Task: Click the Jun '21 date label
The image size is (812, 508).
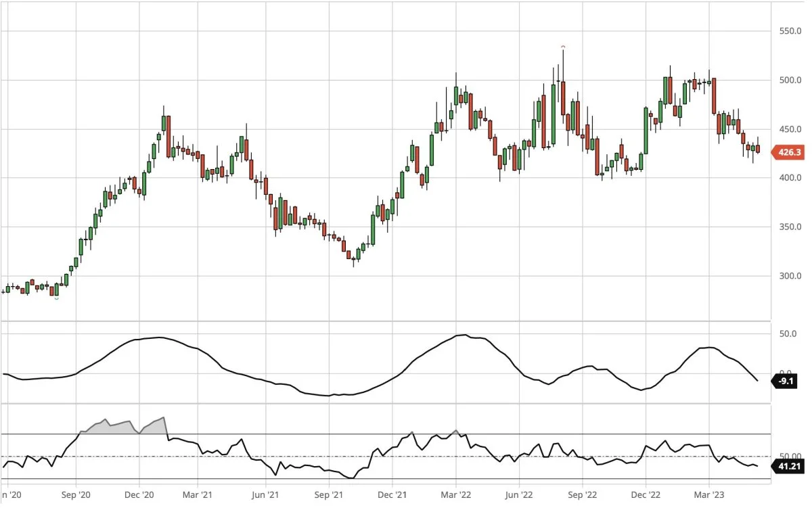Action: (267, 494)
